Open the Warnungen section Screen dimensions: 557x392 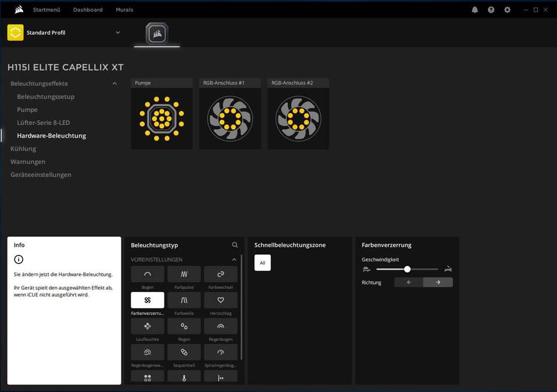tap(28, 161)
